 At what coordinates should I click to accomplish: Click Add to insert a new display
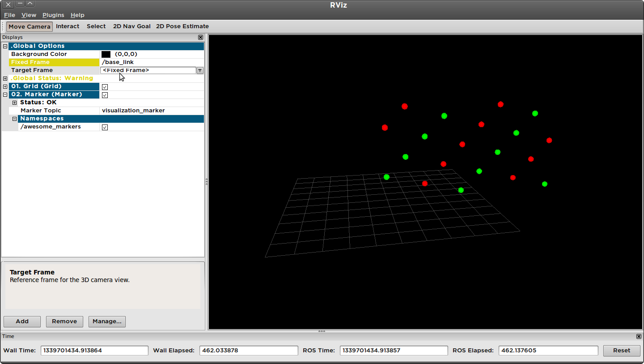pos(22,321)
